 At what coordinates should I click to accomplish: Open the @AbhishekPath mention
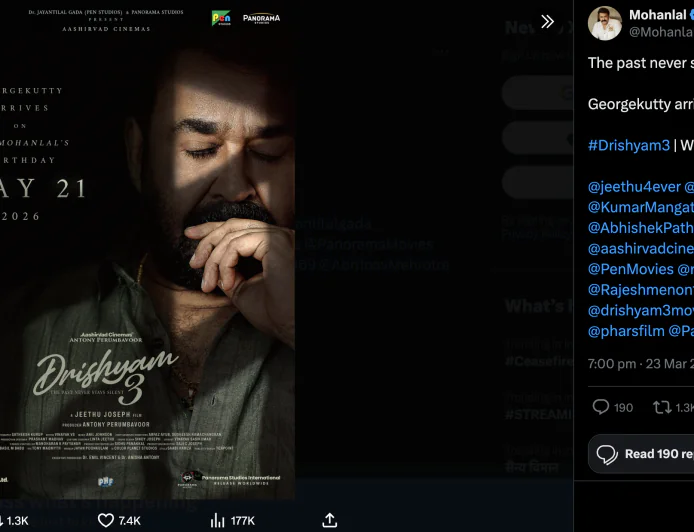[x=640, y=227]
